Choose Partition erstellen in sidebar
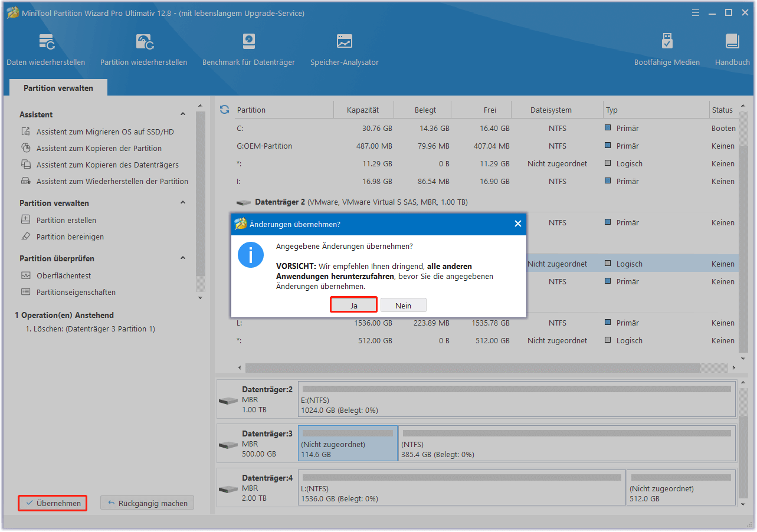The height and width of the screenshot is (532, 757). click(x=66, y=221)
